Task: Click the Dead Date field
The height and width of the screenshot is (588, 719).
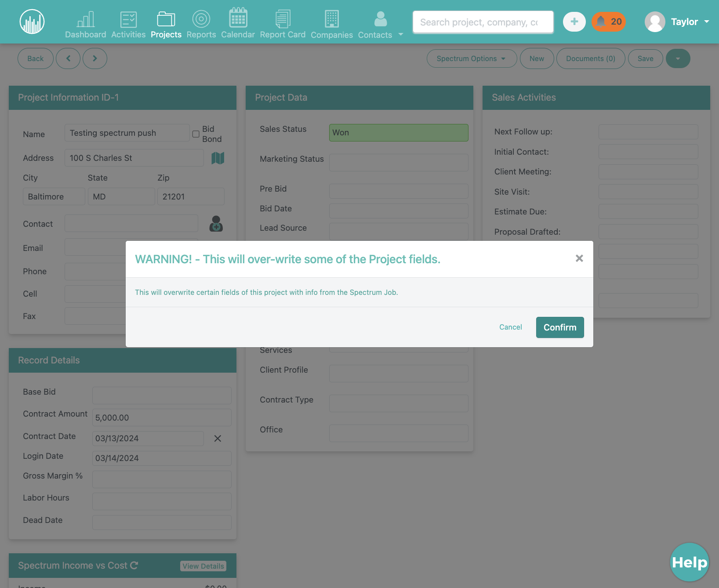Action: click(162, 523)
